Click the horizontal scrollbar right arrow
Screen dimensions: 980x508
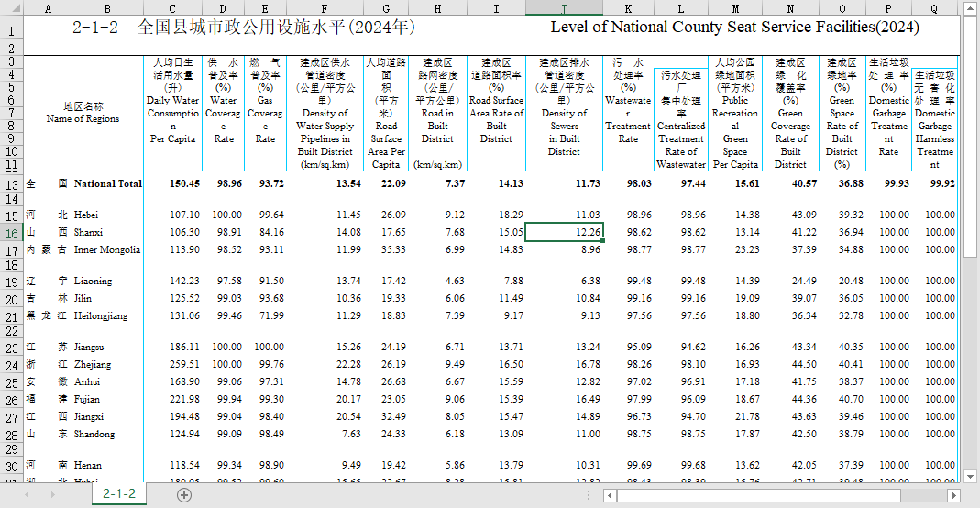click(953, 495)
